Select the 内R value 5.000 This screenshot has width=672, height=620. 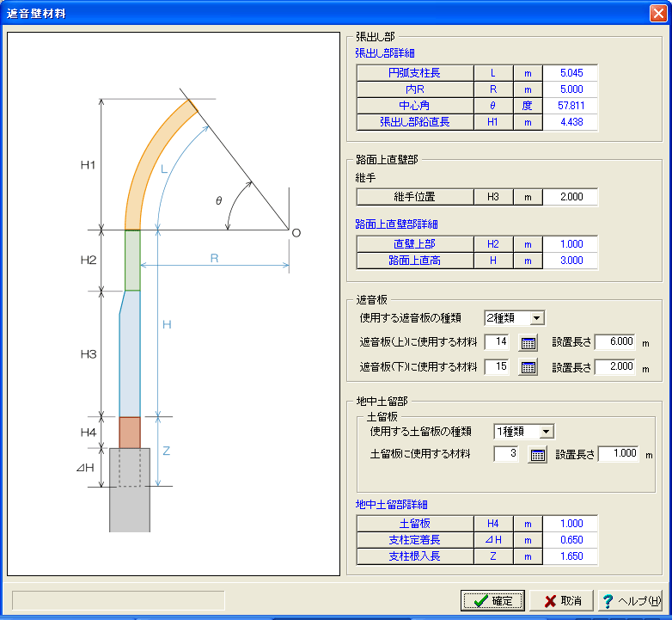(571, 89)
